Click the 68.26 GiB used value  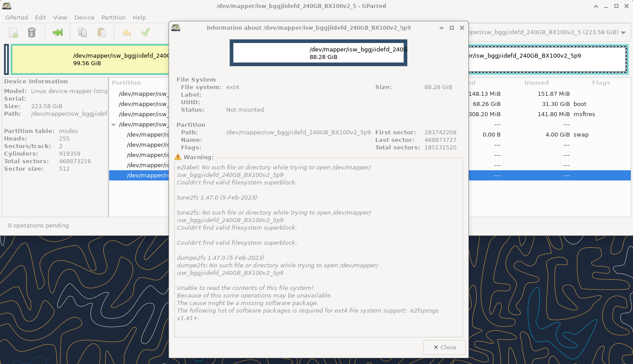(x=487, y=104)
